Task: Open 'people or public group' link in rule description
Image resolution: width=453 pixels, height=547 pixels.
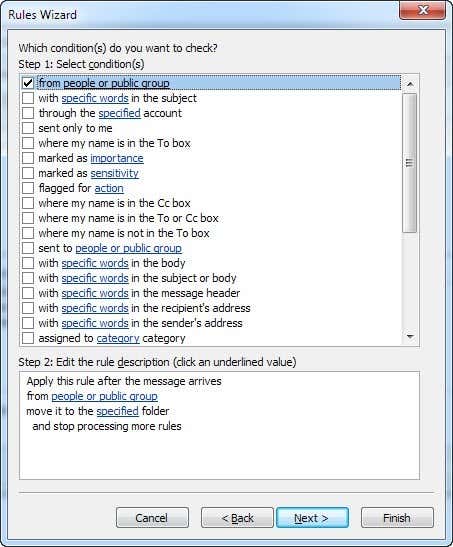Action: [104, 396]
